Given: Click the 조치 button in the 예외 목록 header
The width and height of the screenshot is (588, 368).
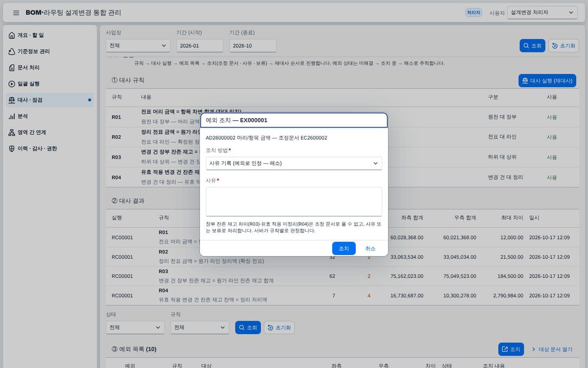Looking at the screenshot, I should pos(511,349).
